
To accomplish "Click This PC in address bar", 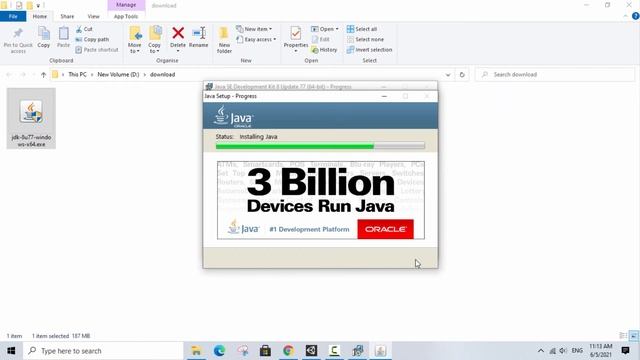I will coord(77,75).
